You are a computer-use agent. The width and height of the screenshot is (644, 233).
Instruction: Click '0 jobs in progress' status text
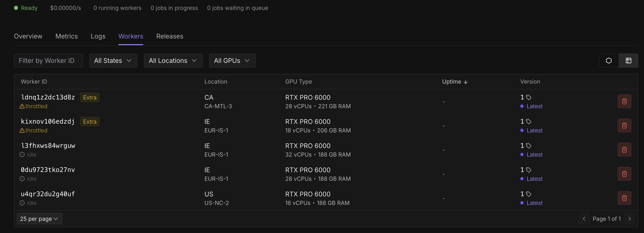tap(174, 8)
